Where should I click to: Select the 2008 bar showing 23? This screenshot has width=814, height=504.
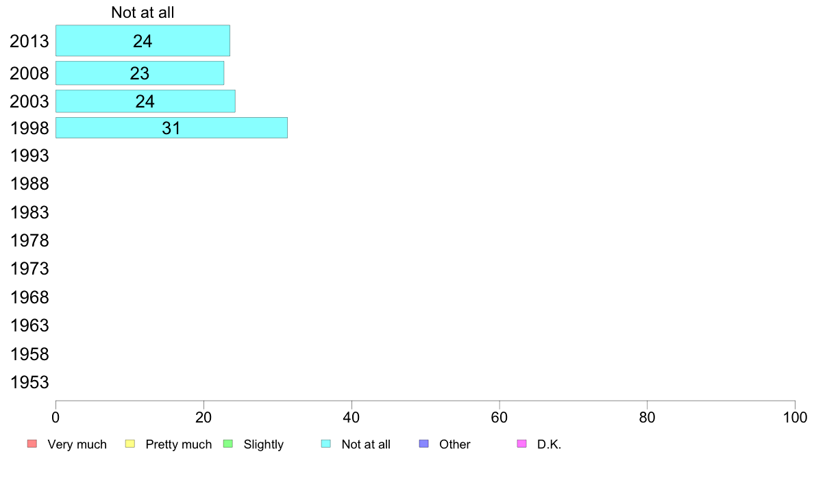pyautogui.click(x=140, y=73)
